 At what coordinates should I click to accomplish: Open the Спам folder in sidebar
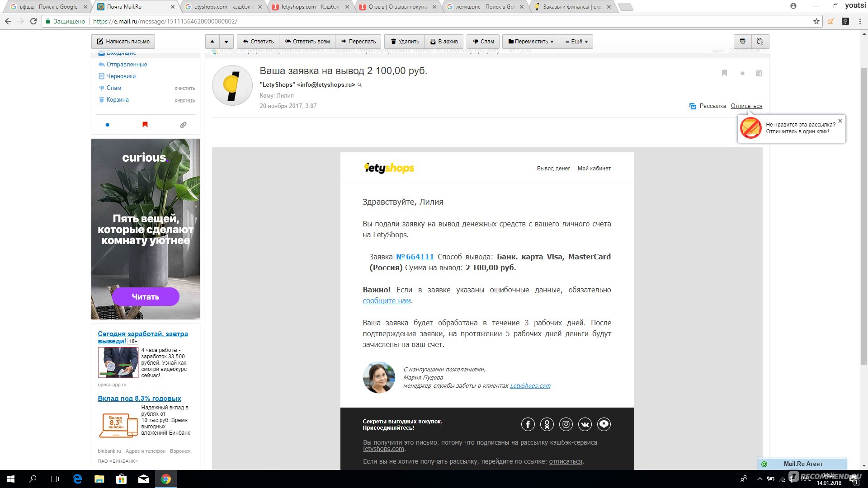(114, 88)
